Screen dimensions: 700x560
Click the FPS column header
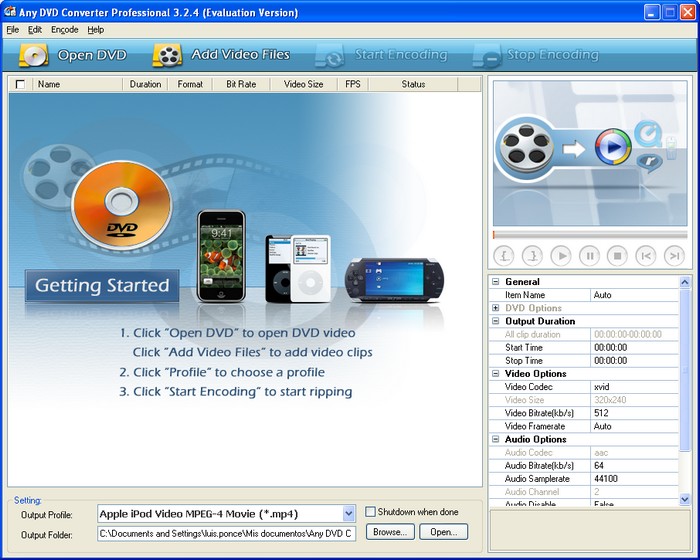[x=353, y=84]
